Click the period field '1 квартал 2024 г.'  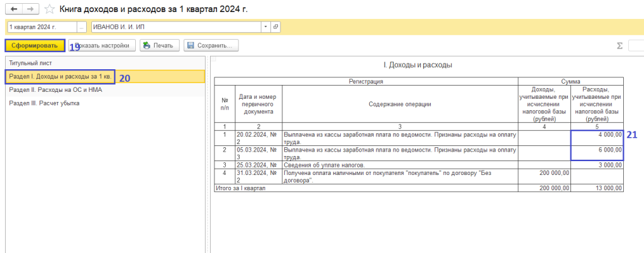[42, 26]
